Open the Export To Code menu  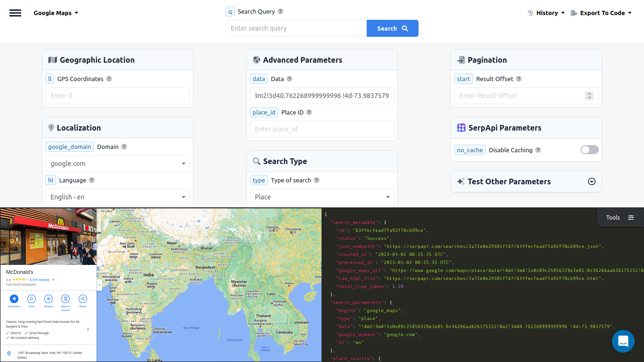(601, 13)
